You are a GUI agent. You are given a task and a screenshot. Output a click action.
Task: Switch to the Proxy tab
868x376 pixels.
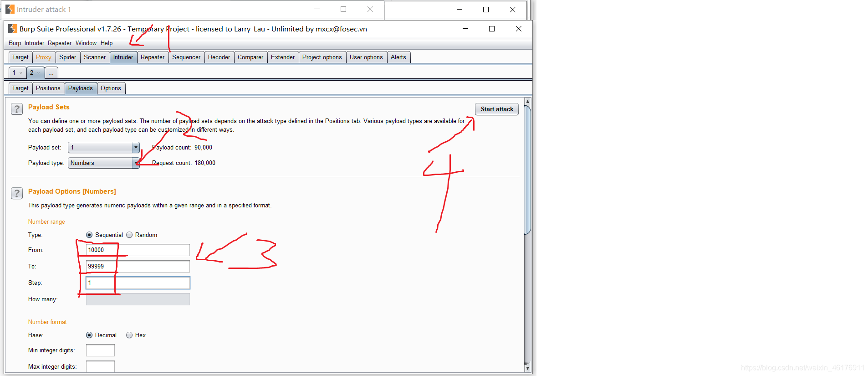[x=44, y=57]
